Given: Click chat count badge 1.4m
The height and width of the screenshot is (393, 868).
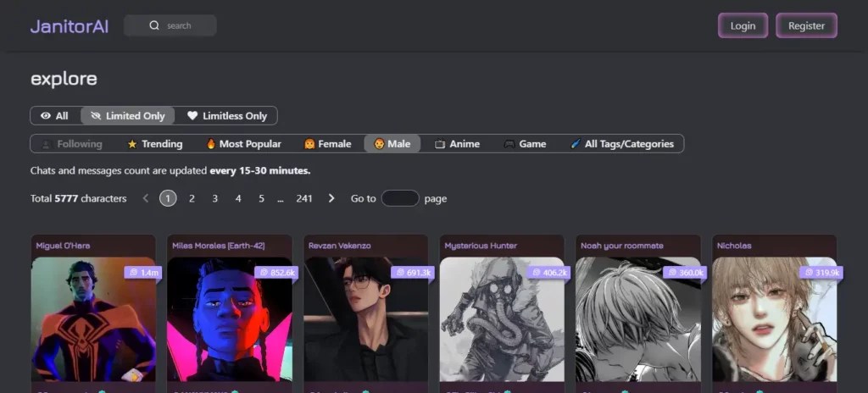Looking at the screenshot, I should [x=142, y=273].
